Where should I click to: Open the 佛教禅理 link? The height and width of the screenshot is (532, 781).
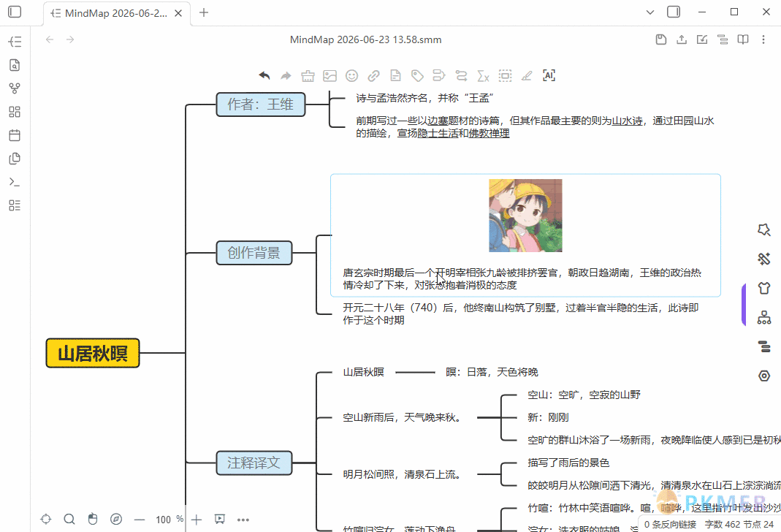pyautogui.click(x=489, y=134)
